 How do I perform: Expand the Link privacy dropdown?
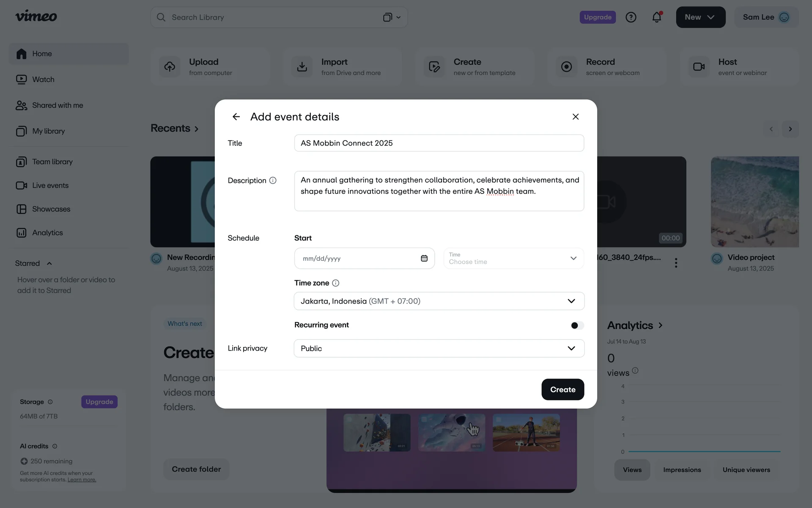439,348
